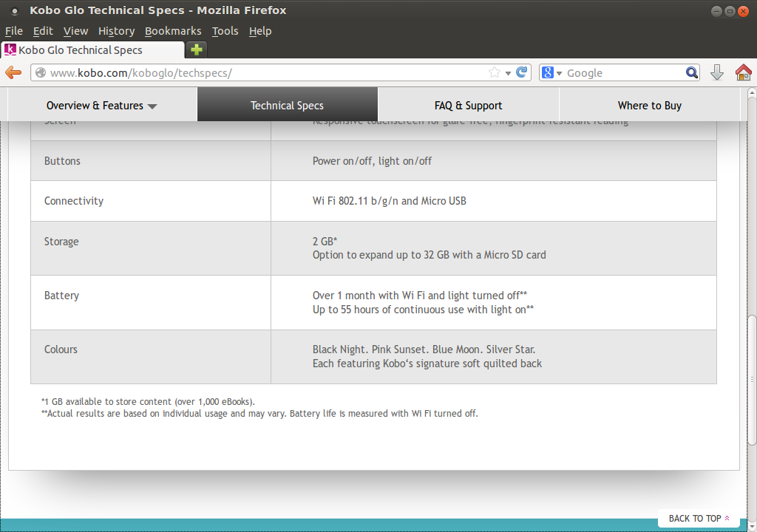Click the Colours row label
Image resolution: width=757 pixels, height=532 pixels.
61,349
